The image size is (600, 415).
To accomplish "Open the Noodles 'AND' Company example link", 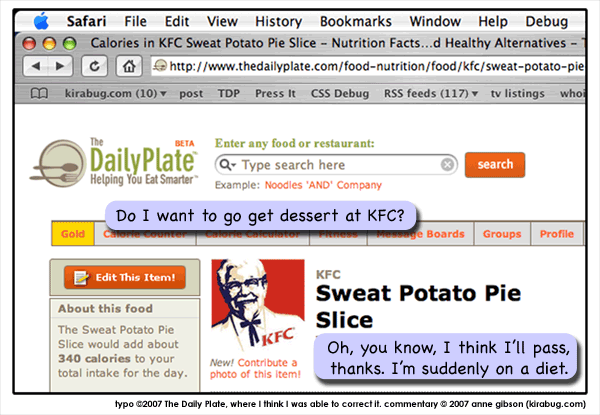I will [x=323, y=185].
